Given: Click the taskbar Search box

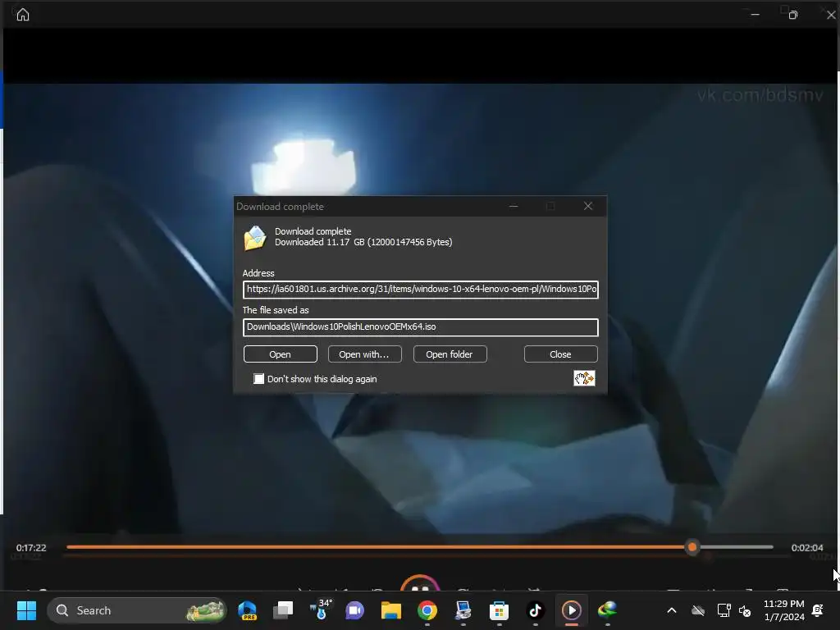Looking at the screenshot, I should (x=137, y=610).
